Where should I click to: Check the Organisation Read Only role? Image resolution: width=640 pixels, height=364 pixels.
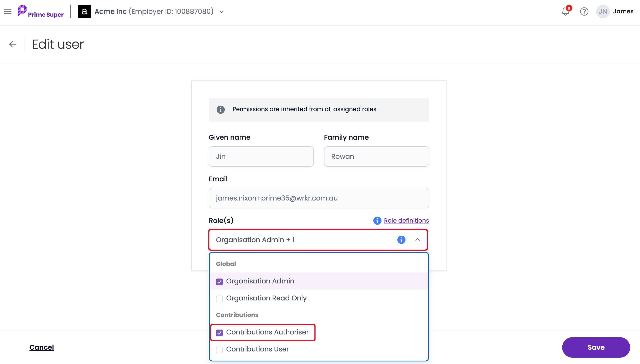[219, 299]
